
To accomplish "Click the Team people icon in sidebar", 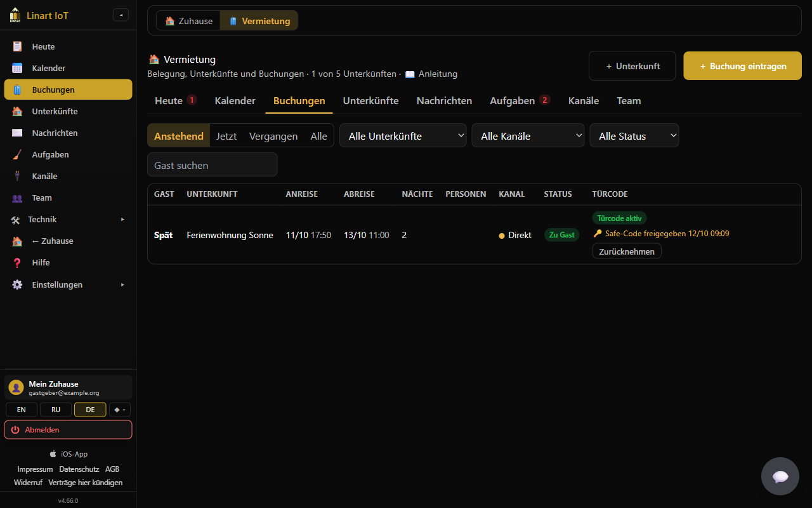I will tap(17, 197).
